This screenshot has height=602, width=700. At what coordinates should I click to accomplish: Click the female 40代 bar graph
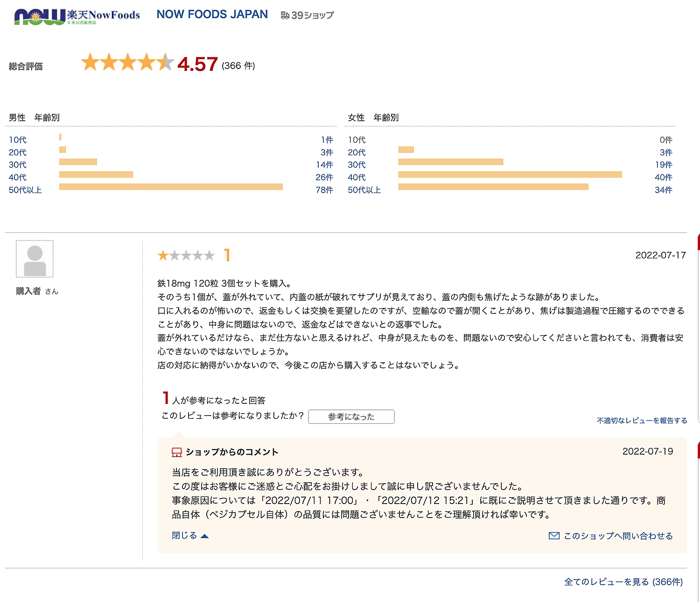(x=510, y=174)
